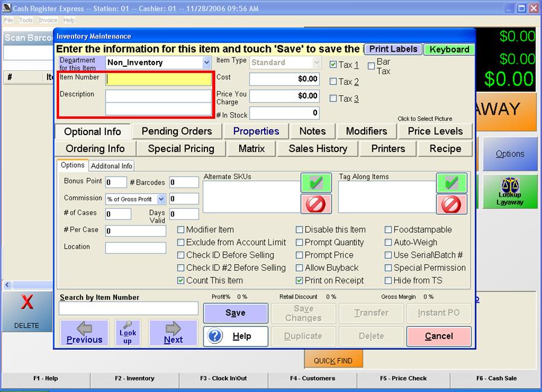Enable the Auto-Weigh checkbox
The height and width of the screenshot is (392, 542).
388,242
